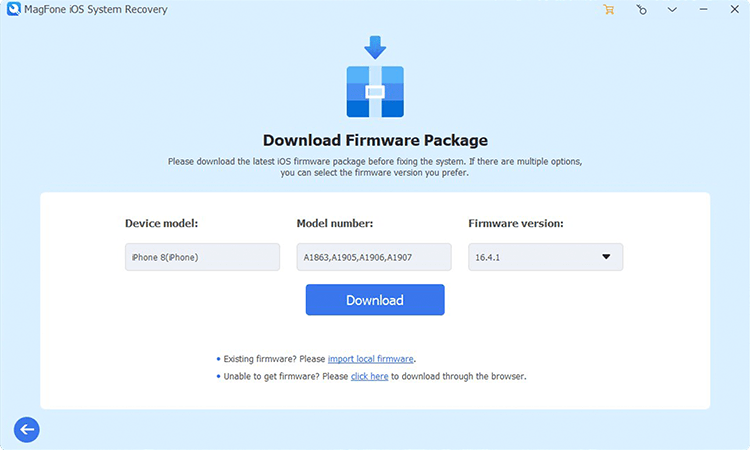Select the Model number field
Viewport: 750px width, 450px height.
tap(373, 257)
